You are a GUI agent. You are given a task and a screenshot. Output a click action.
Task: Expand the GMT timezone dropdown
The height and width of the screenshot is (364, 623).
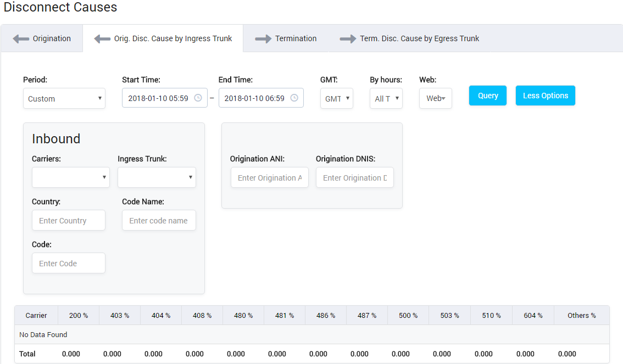[x=336, y=99]
